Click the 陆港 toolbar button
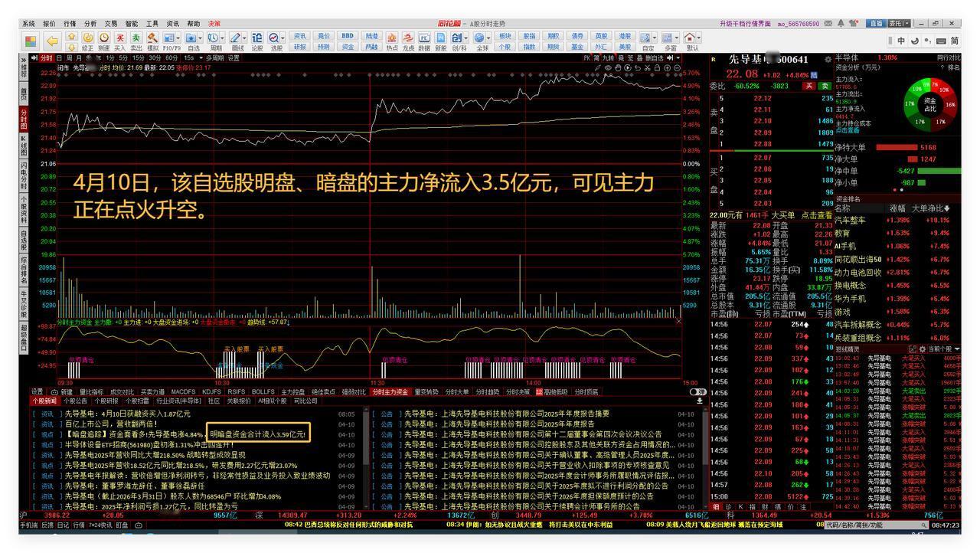Screen dimensions: 980x553 click(x=371, y=35)
